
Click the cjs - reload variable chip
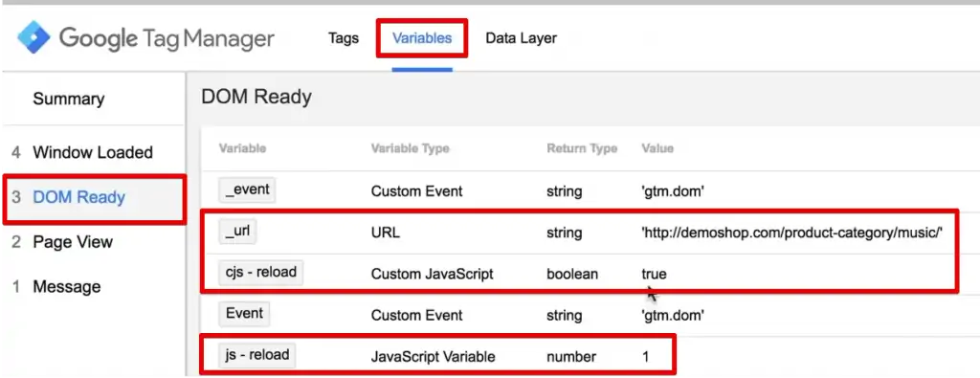tap(260, 273)
